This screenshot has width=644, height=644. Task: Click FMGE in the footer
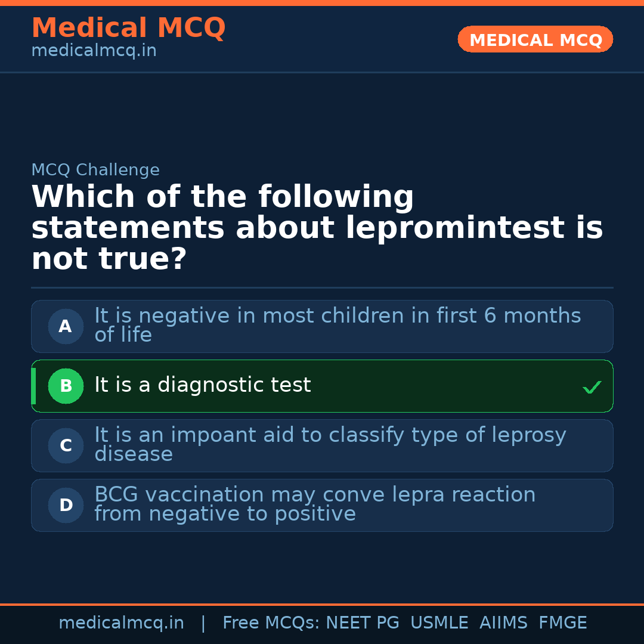click(562, 623)
